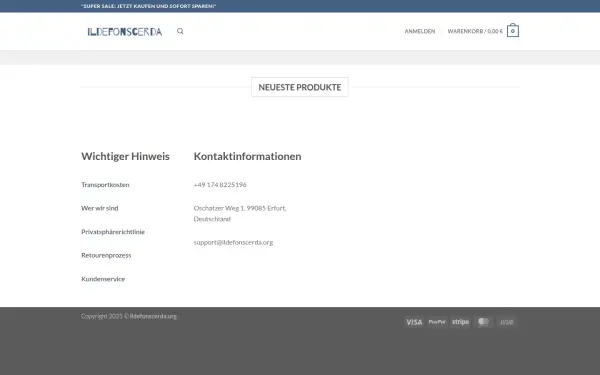Open the Warenkorb / 0,00 € link
Viewport: 600px width, 375px height.
click(475, 31)
